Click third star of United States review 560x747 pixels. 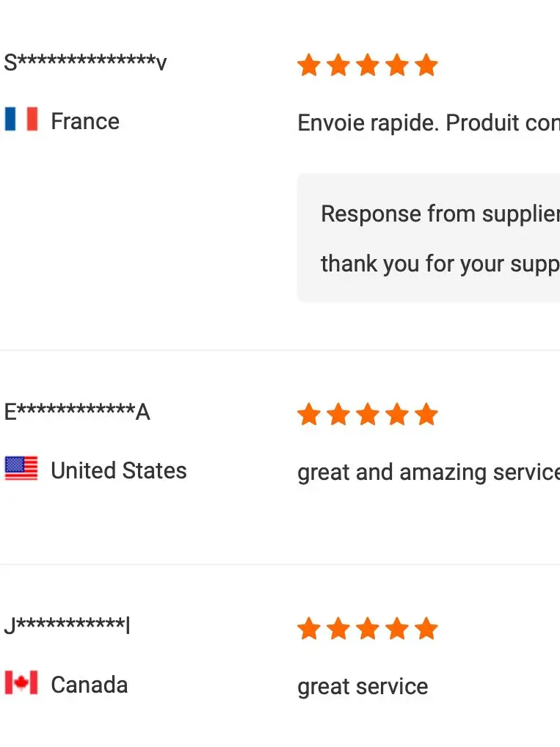click(367, 415)
